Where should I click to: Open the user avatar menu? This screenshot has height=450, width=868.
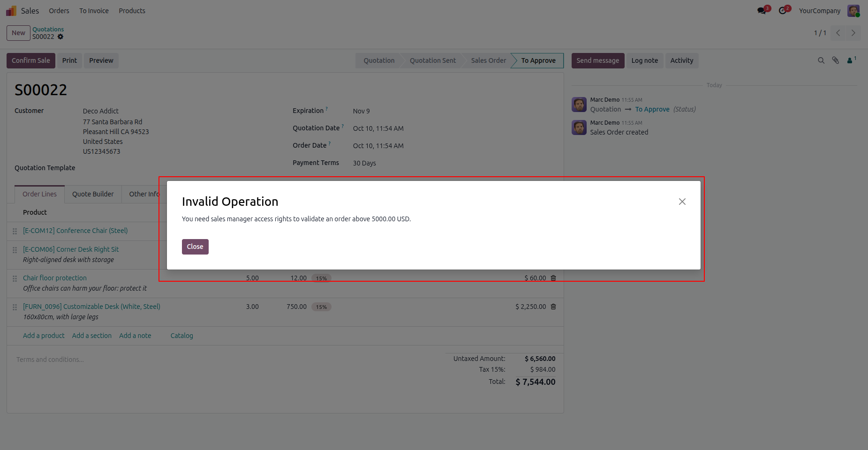[853, 11]
